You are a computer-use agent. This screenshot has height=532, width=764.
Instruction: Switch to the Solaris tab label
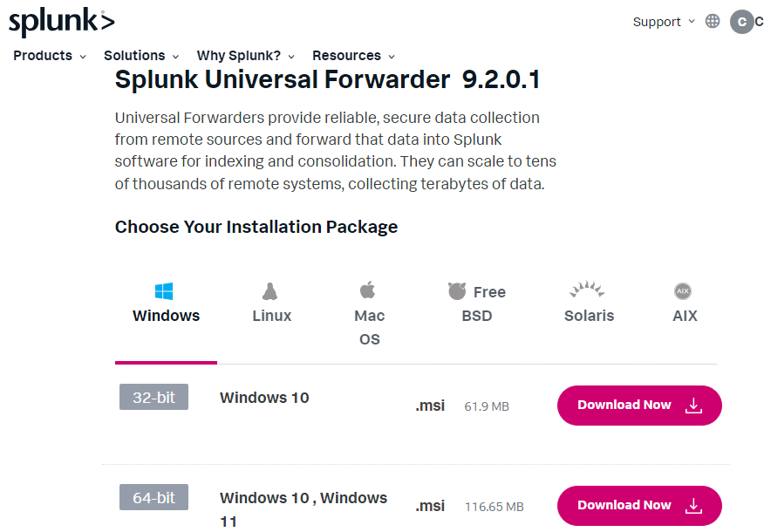(589, 316)
